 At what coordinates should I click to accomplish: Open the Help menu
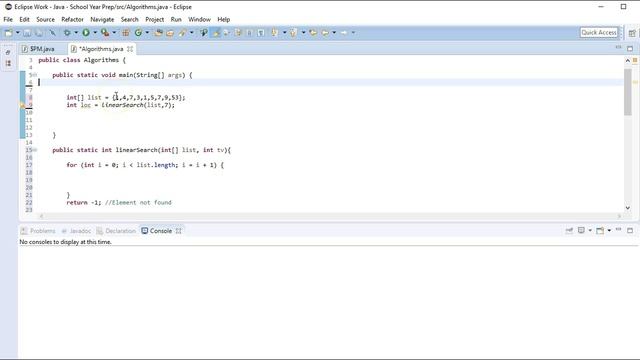coord(224,19)
